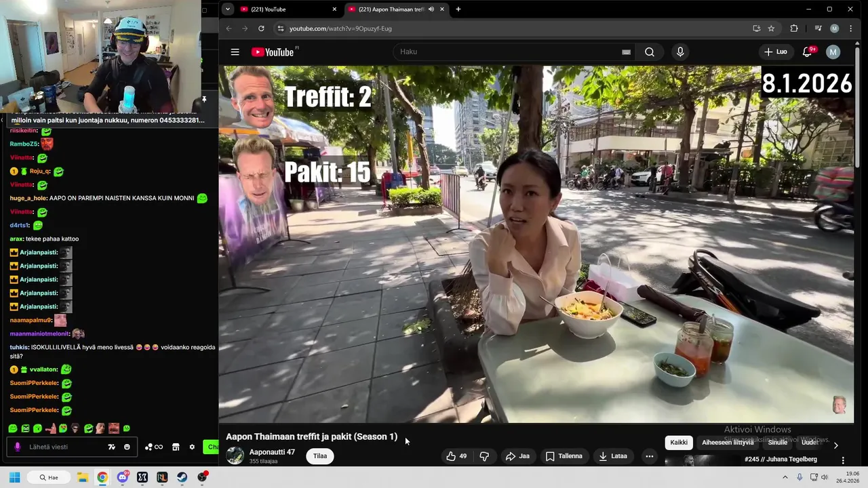Open more actions for the video
The height and width of the screenshot is (488, 868).
[x=649, y=456]
